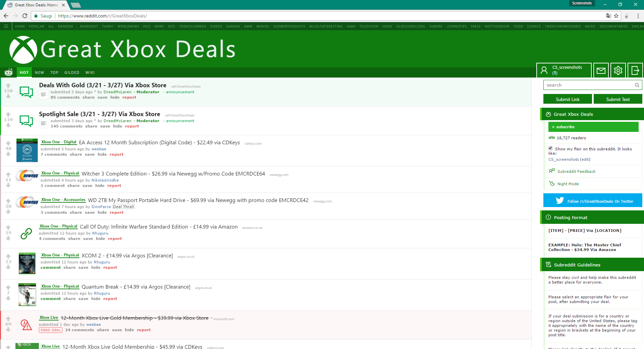The width and height of the screenshot is (644, 349).
Task: Bookmark this page with the star icon
Action: (616, 16)
